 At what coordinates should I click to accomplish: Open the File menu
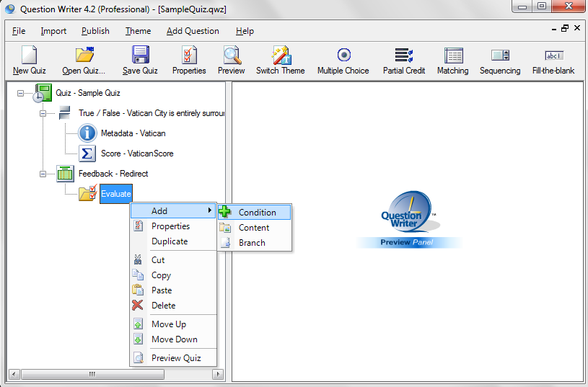(x=19, y=31)
